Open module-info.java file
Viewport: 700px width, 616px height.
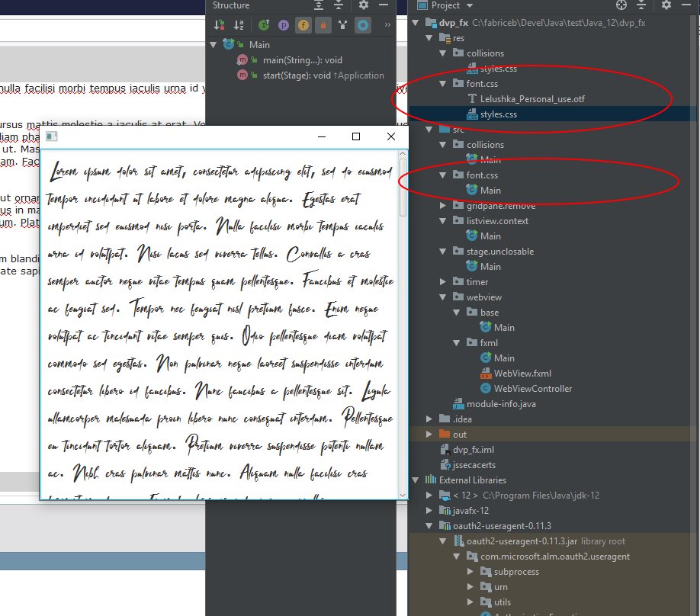pyautogui.click(x=501, y=404)
